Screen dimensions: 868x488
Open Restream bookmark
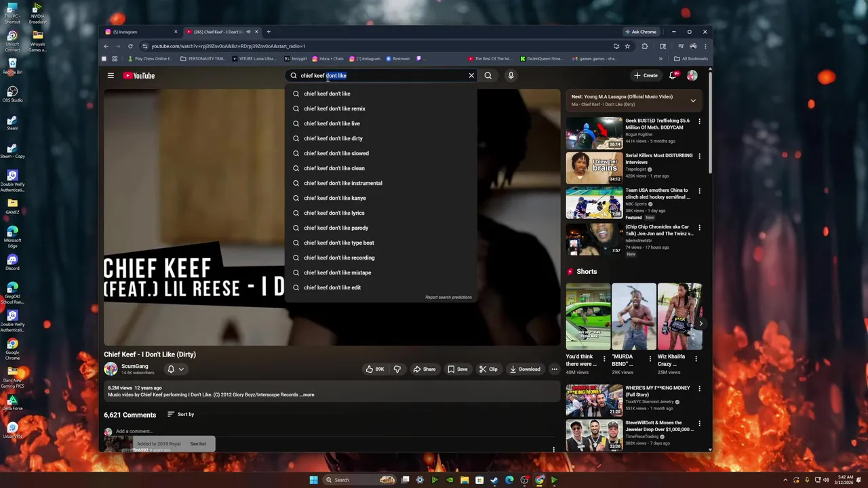click(398, 58)
